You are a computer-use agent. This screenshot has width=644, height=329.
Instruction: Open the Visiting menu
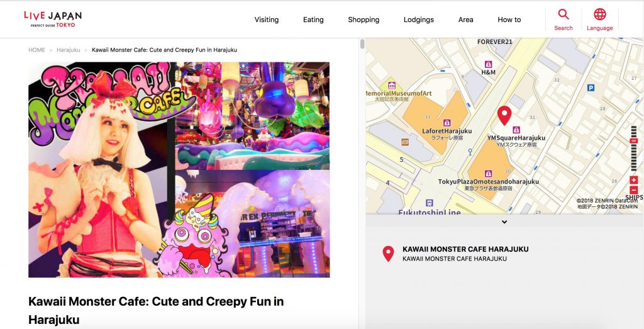click(x=267, y=20)
